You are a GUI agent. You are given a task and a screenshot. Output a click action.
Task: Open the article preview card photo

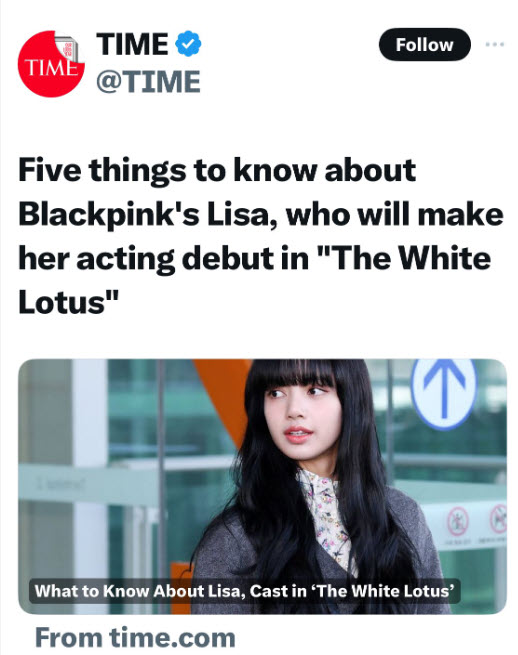[262, 486]
